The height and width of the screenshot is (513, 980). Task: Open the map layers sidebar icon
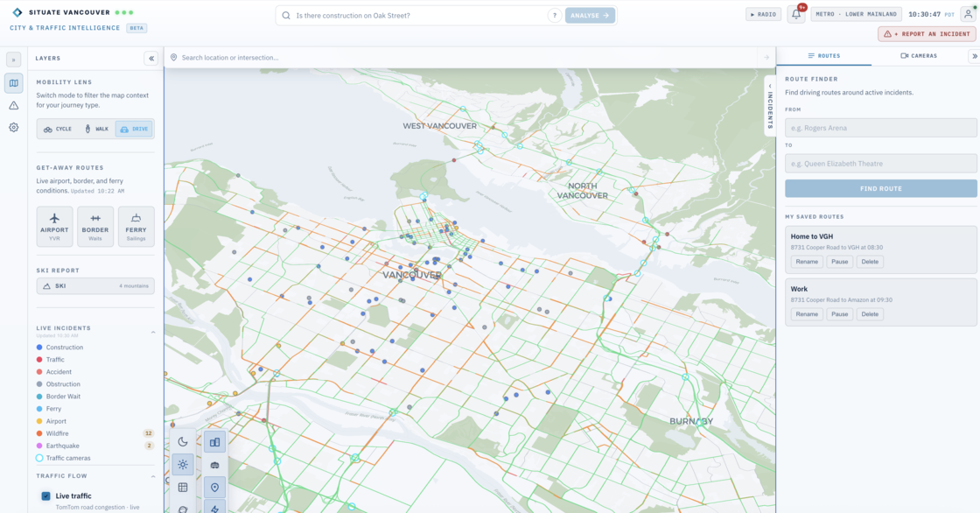coord(14,83)
